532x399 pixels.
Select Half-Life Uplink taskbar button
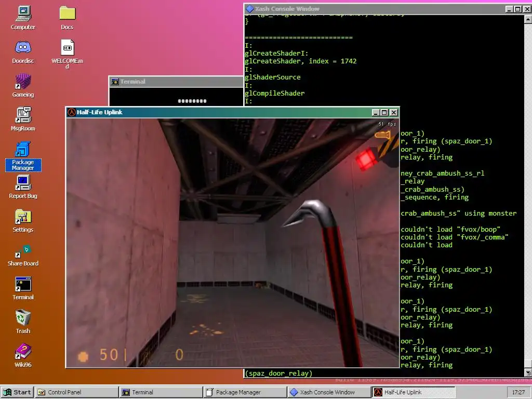(414, 392)
